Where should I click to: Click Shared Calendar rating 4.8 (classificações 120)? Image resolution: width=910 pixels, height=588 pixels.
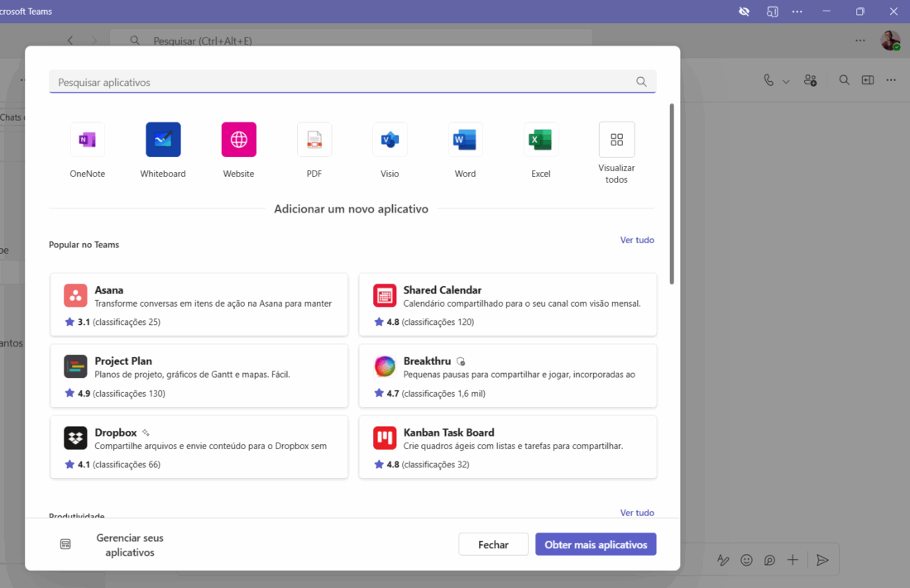(x=424, y=322)
